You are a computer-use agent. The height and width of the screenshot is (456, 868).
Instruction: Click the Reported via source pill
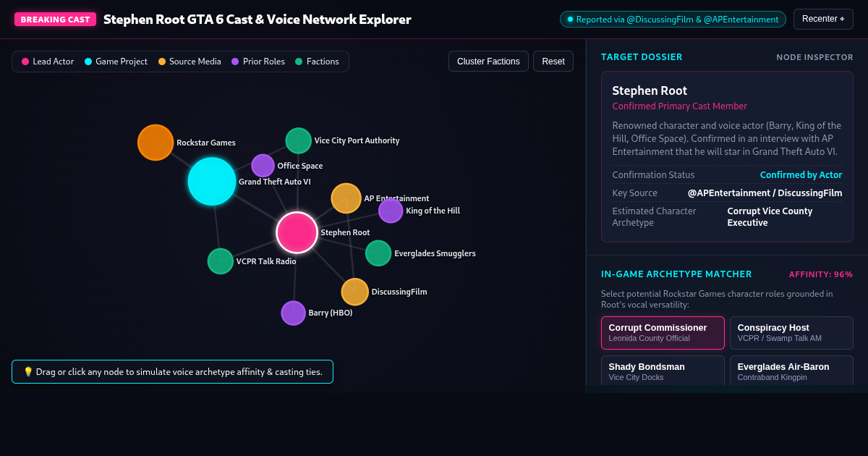point(673,20)
